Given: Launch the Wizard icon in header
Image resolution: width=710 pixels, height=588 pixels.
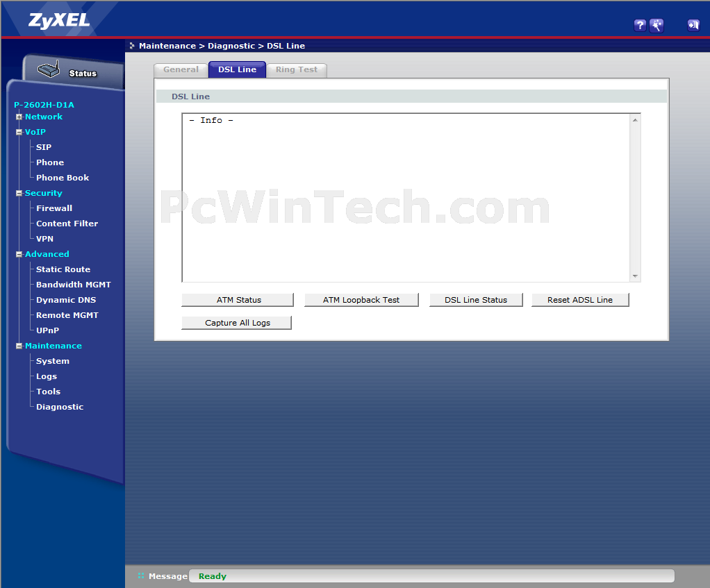Looking at the screenshot, I should (656, 25).
